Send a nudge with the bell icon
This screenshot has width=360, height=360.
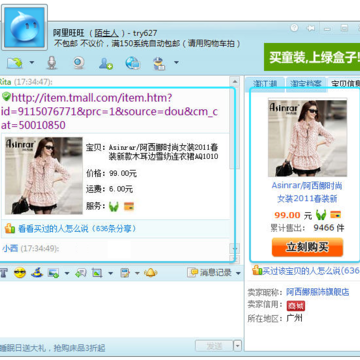click(x=151, y=273)
